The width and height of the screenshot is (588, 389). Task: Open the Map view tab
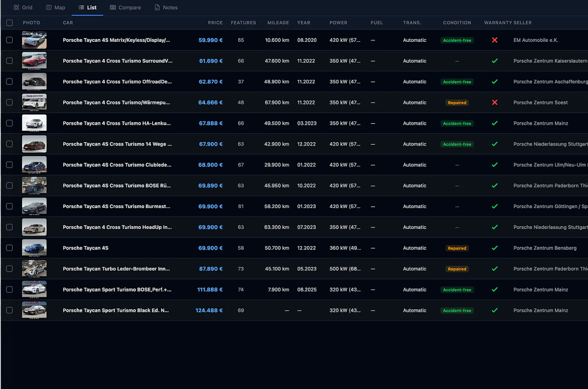(x=55, y=7)
